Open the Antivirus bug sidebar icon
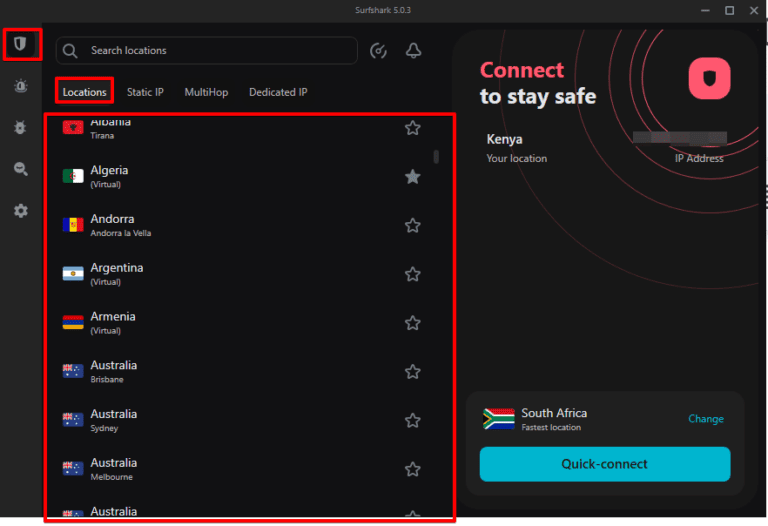The image size is (768, 526). point(20,128)
